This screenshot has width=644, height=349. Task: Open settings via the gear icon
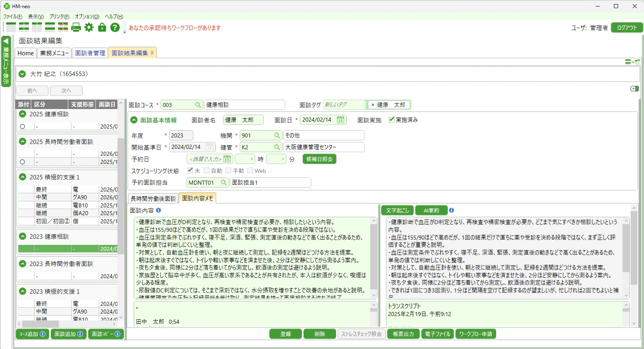click(89, 27)
